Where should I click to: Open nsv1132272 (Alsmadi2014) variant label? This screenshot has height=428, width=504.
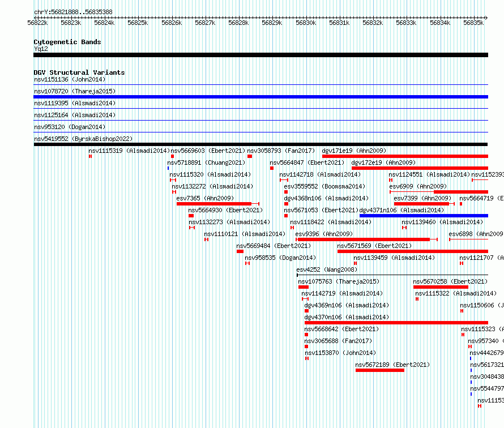coord(212,186)
